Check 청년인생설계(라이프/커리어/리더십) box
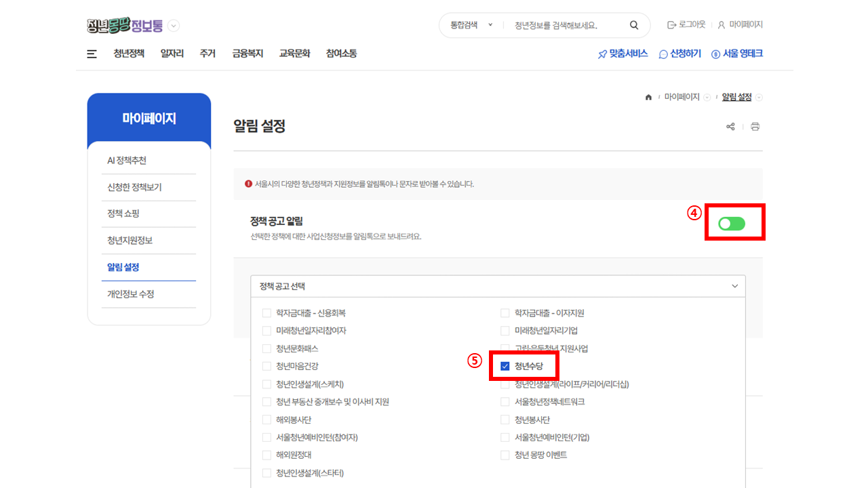868x488 pixels. coord(505,384)
